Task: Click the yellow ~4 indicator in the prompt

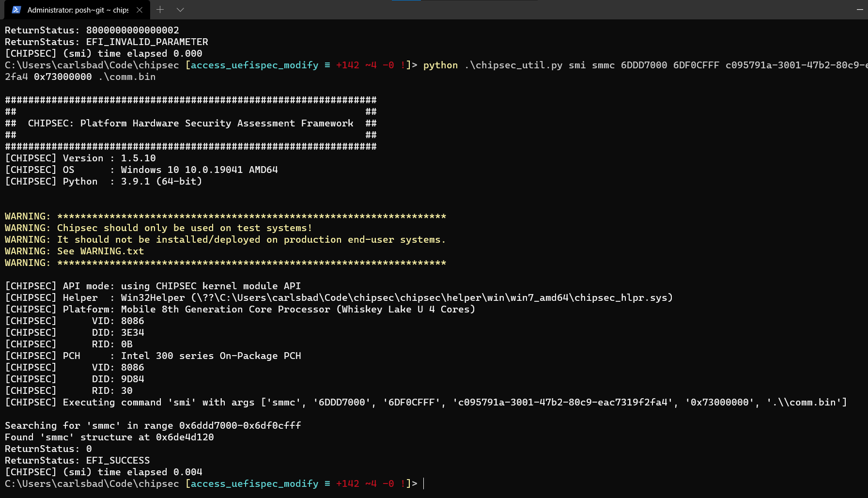Action: pyautogui.click(x=370, y=65)
